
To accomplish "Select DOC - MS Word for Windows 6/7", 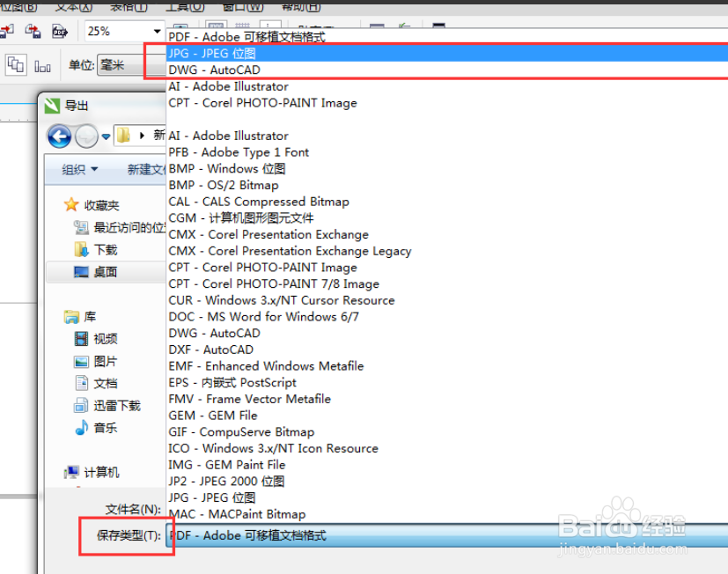I will pos(264,317).
